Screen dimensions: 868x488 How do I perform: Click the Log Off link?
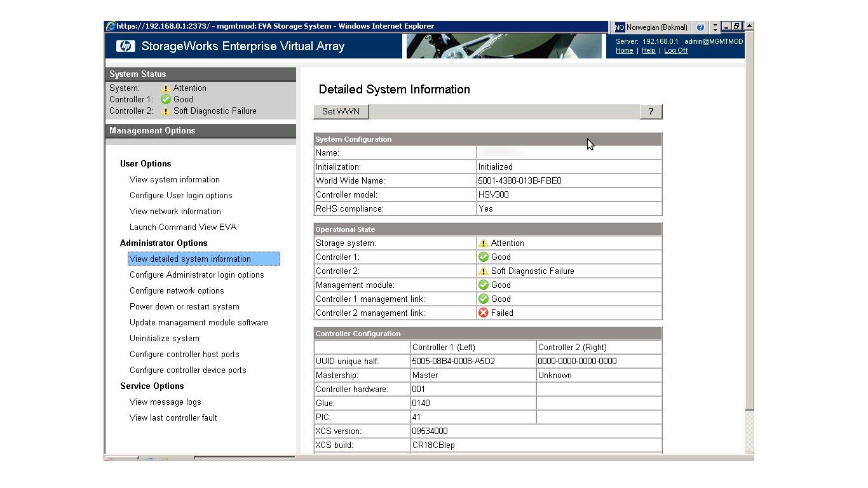[676, 50]
